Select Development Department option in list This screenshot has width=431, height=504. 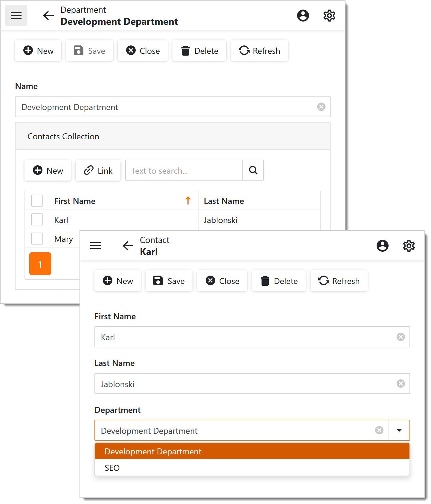coord(153,451)
